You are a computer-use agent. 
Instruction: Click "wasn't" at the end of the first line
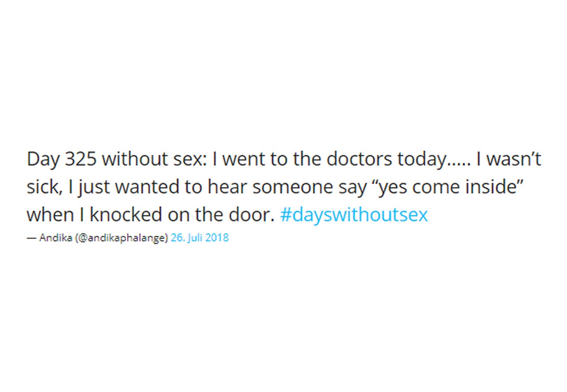click(513, 159)
